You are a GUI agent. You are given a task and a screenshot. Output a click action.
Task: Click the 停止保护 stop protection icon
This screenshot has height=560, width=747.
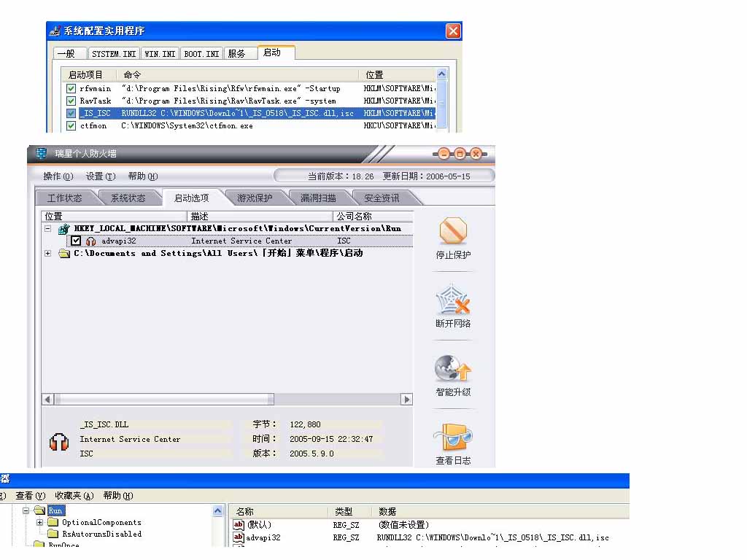452,231
